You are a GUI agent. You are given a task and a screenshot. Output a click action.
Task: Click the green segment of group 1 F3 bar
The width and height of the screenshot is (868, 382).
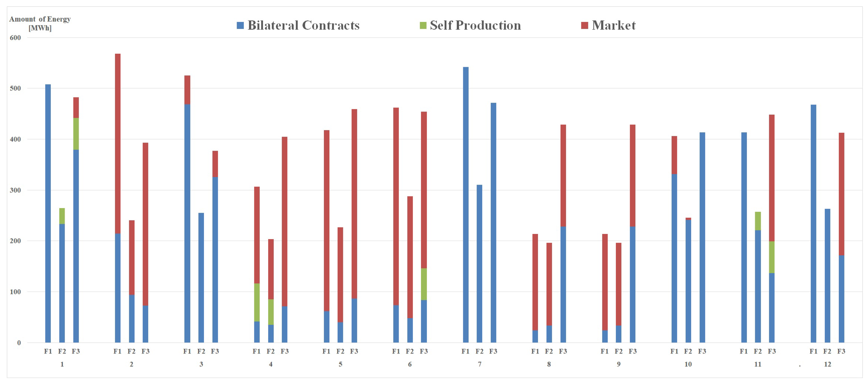point(76,134)
